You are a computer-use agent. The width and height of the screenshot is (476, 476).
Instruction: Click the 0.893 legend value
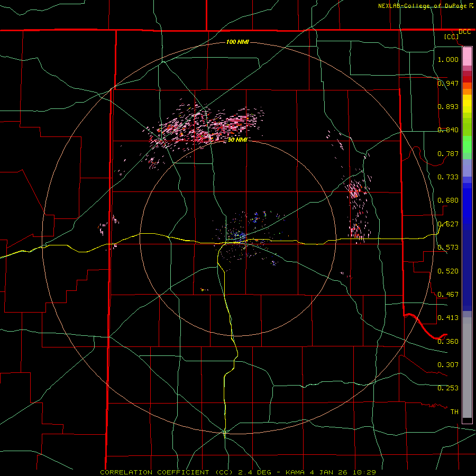(x=448, y=106)
